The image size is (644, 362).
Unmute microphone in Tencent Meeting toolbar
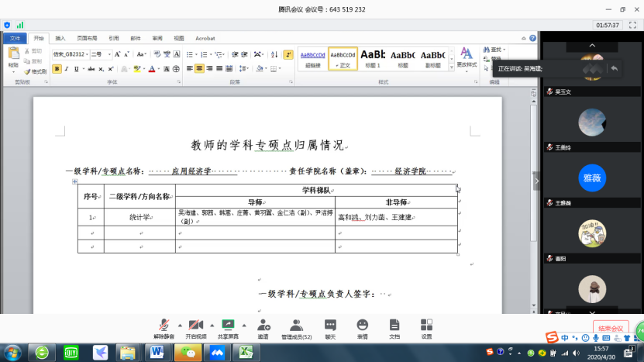tap(164, 326)
